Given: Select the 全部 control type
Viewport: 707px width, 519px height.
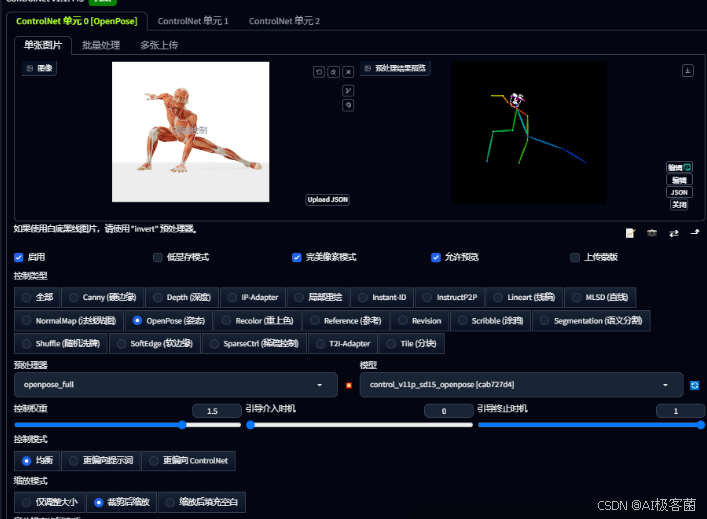Looking at the screenshot, I should [x=37, y=297].
